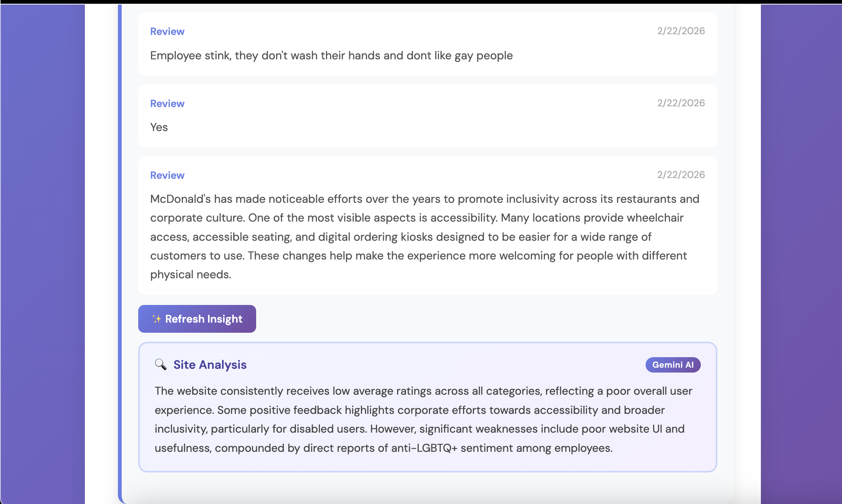Click the sparkle icon on Refresh Insight

tap(157, 319)
